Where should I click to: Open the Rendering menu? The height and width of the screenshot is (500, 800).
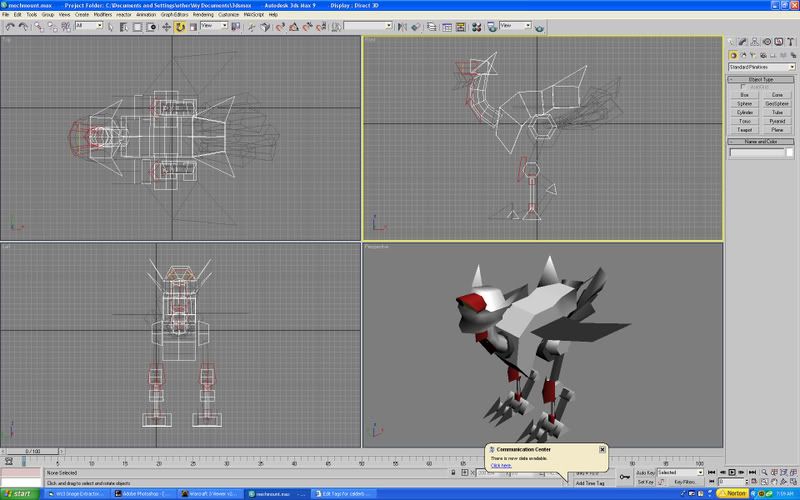click(203, 15)
